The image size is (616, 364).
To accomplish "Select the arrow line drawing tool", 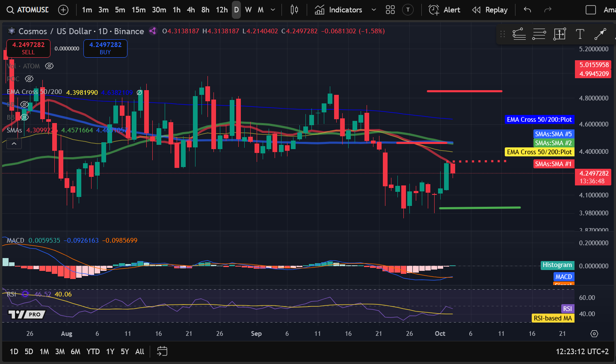I will pyautogui.click(x=600, y=34).
